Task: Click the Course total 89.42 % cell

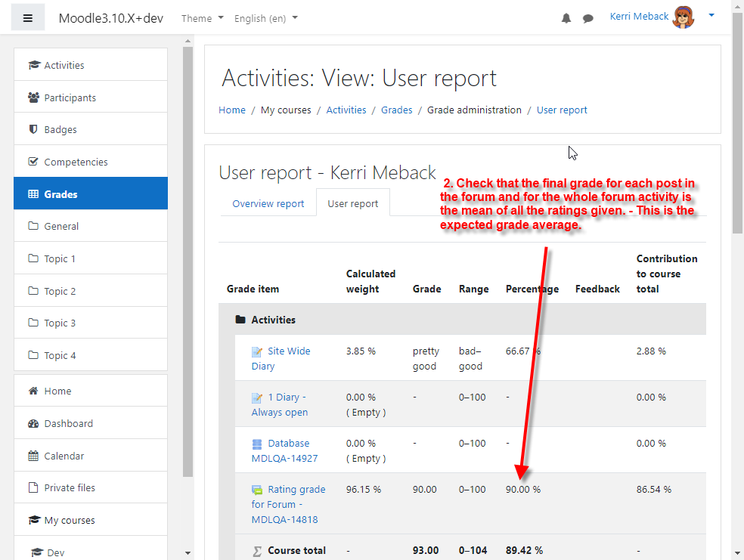Action: [524, 550]
